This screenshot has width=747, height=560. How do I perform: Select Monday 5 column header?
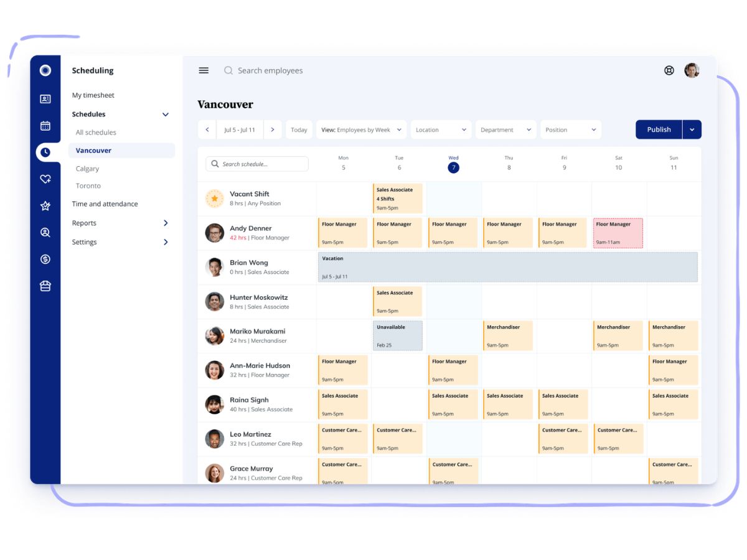(343, 163)
